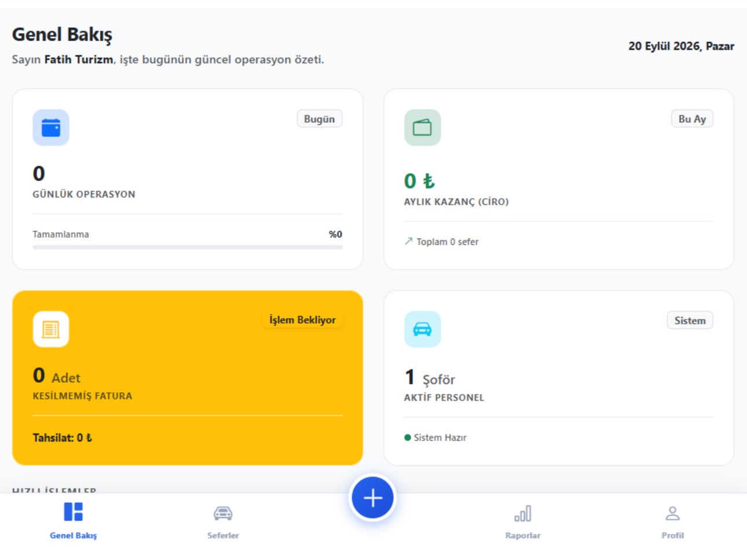Click the car icon on Aktif Personel card

[422, 329]
